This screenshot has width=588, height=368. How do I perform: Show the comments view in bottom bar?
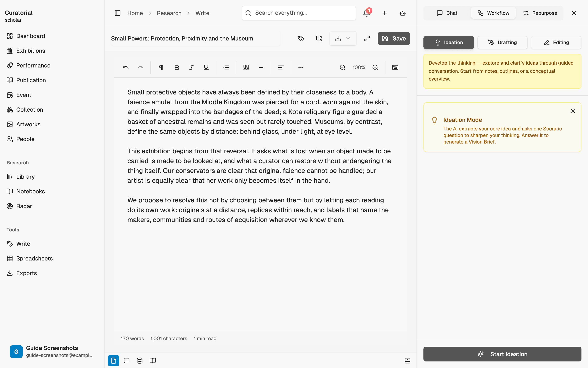tap(127, 360)
